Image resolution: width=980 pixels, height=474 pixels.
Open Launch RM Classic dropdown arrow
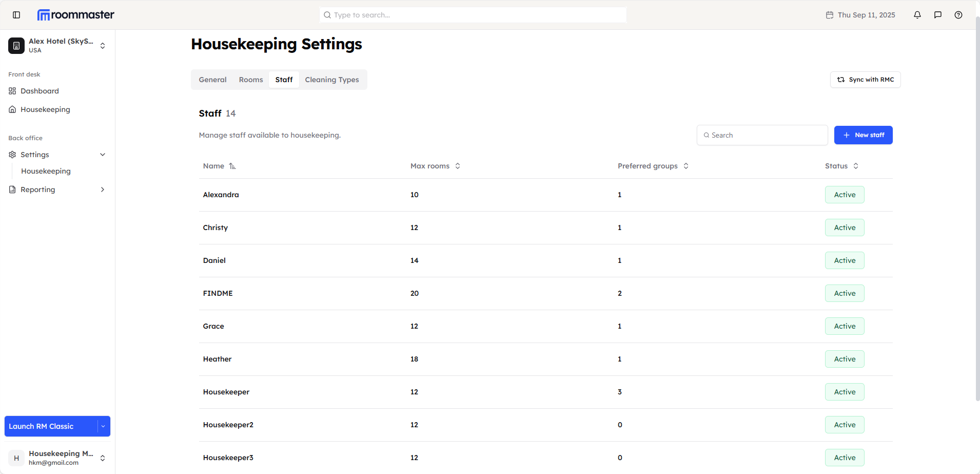coord(103,426)
